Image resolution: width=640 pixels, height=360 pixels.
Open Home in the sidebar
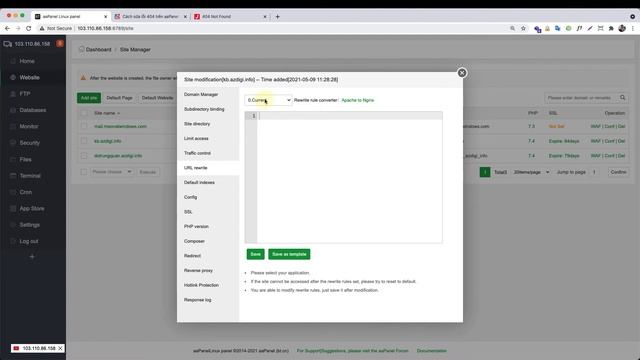tap(27, 61)
